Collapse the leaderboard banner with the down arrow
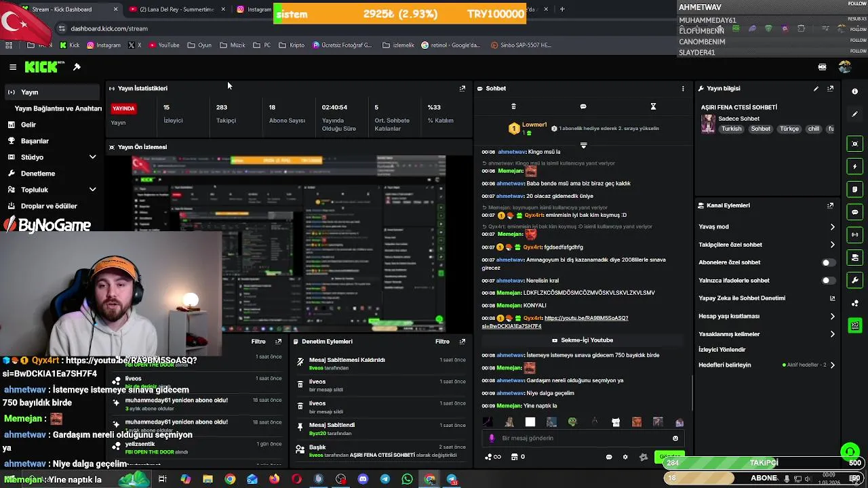Viewport: 868px width, 488px height. (583, 145)
